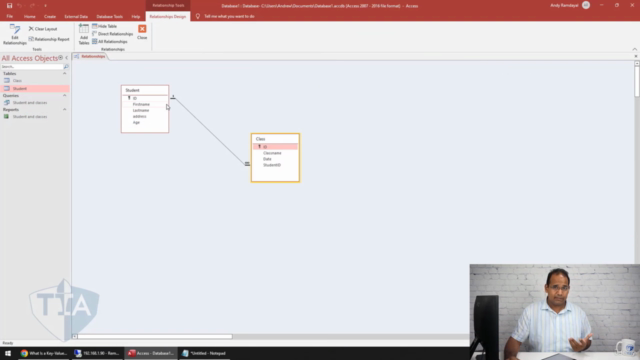Screen dimensions: 640x360
Task: Click the Save icon in the title bar
Action: coord(9,6)
